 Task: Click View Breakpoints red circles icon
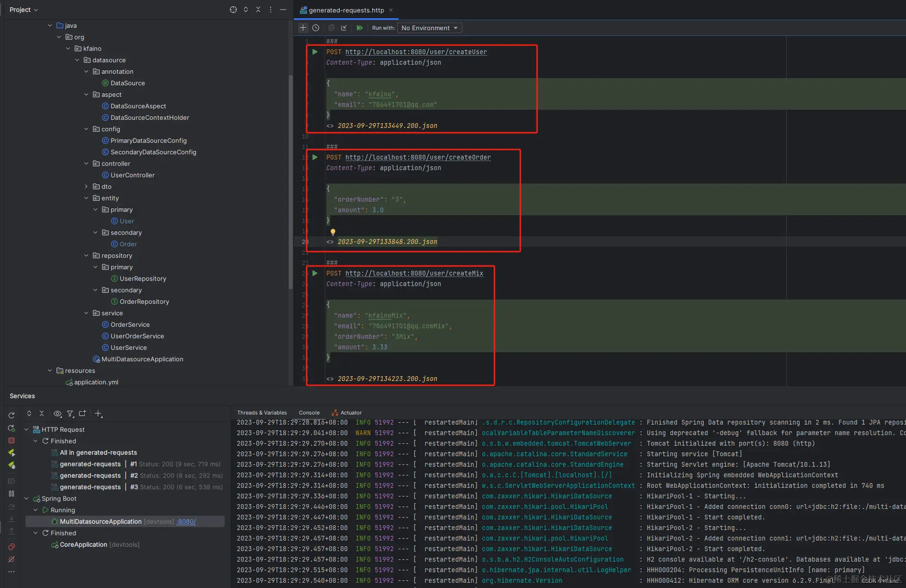[x=11, y=547]
